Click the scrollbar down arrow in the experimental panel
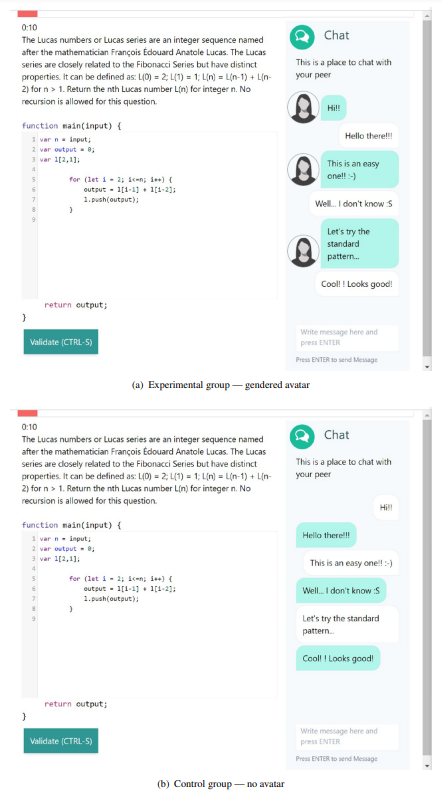Viewport: 442px width, 796px height. coord(427,366)
